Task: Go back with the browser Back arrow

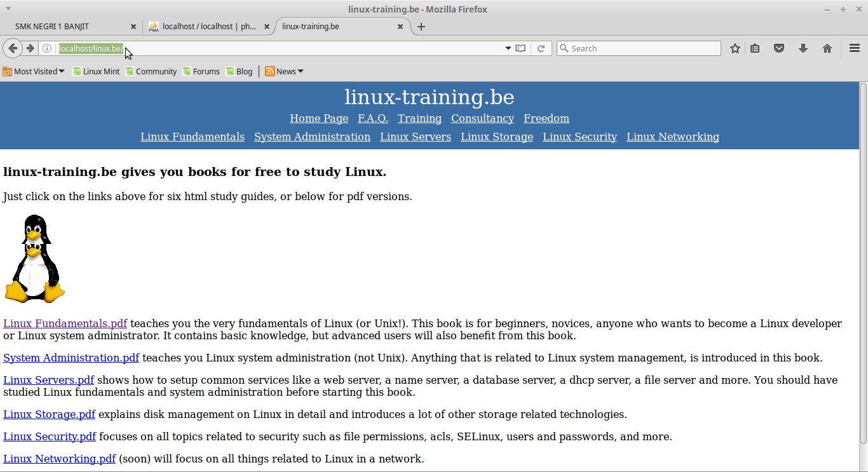Action: point(13,48)
